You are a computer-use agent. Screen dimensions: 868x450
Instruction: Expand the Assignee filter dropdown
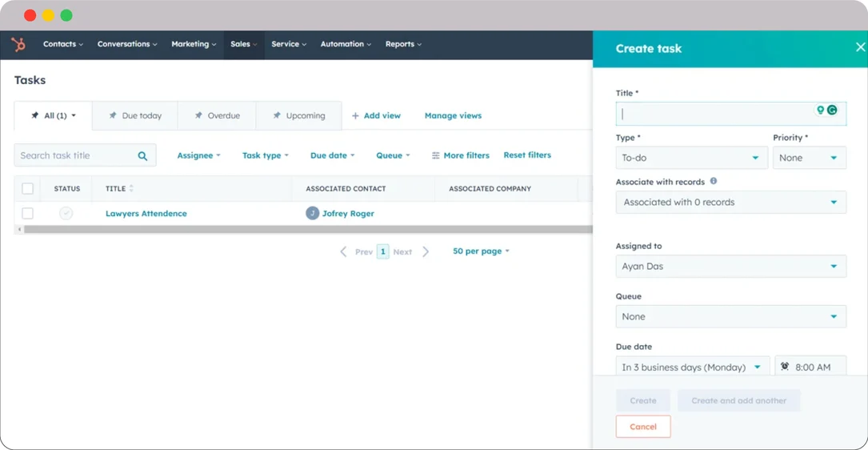[x=198, y=155]
